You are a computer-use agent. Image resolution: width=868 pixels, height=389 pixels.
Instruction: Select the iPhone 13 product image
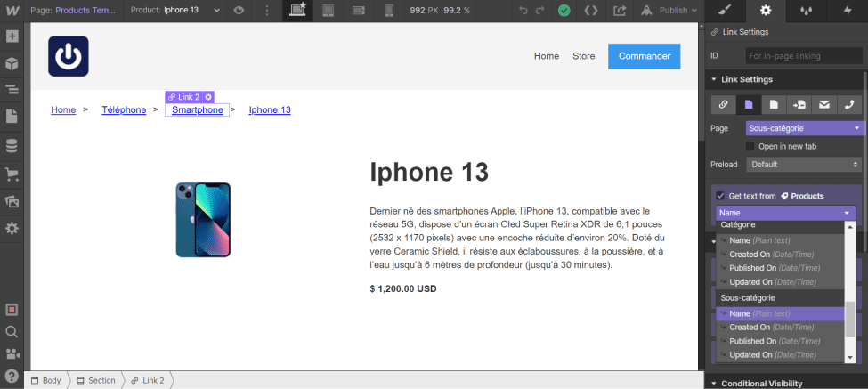pos(203,220)
